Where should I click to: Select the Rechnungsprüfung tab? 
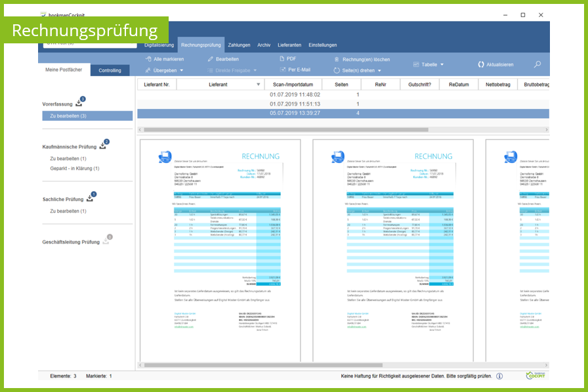[x=201, y=45]
